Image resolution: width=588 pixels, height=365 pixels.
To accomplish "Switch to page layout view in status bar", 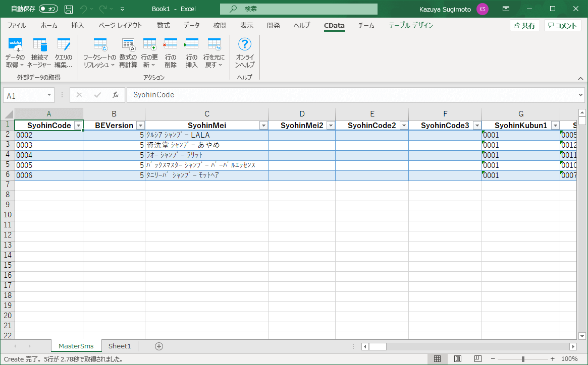I will pos(457,359).
